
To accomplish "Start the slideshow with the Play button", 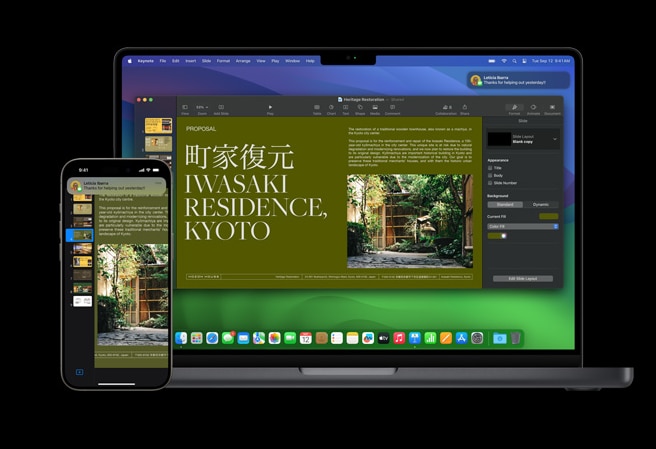I will (270, 109).
